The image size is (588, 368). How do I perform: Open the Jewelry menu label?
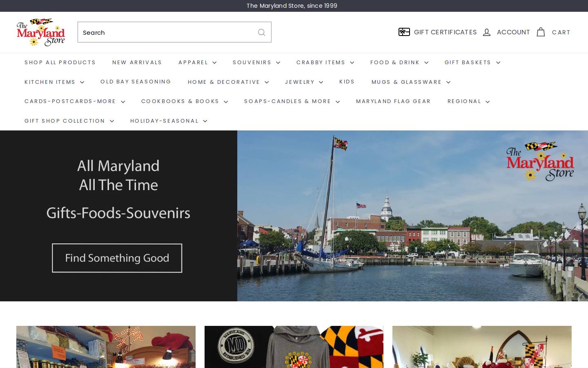300,82
